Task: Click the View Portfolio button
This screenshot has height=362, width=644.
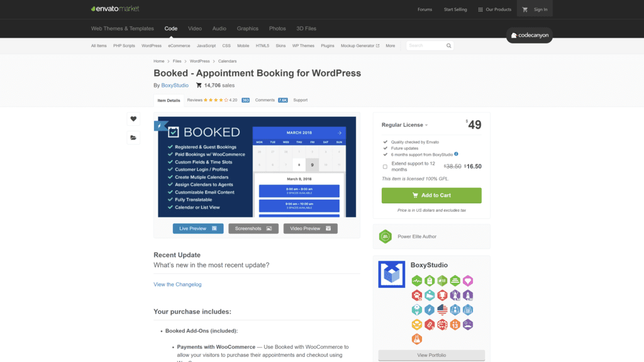Action: coord(431,356)
